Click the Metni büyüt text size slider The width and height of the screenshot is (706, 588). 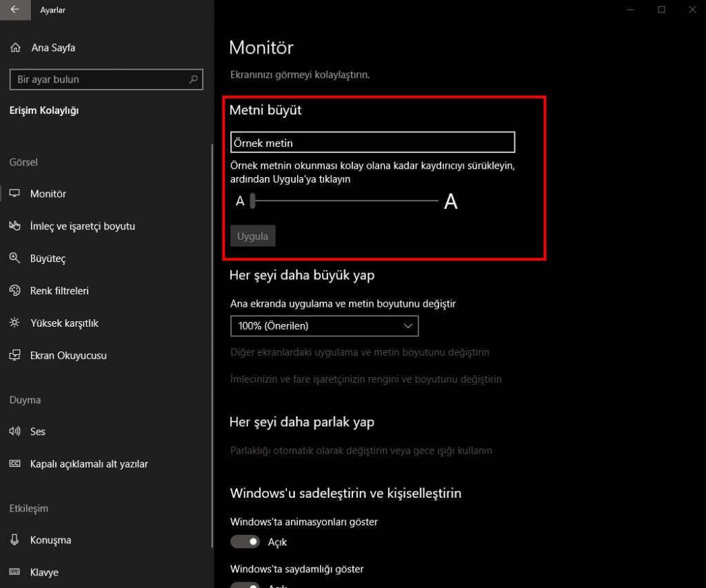click(345, 201)
